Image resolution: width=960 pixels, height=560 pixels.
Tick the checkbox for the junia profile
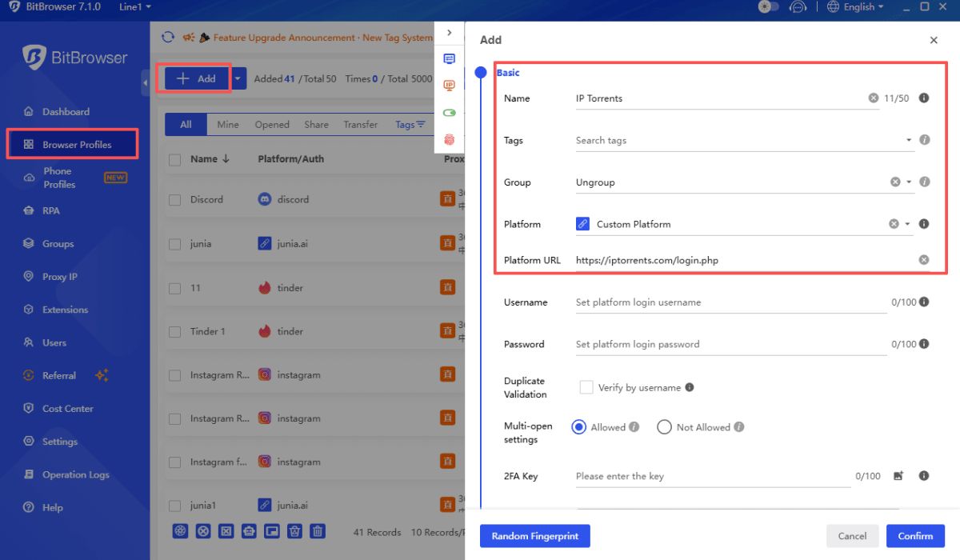[175, 244]
